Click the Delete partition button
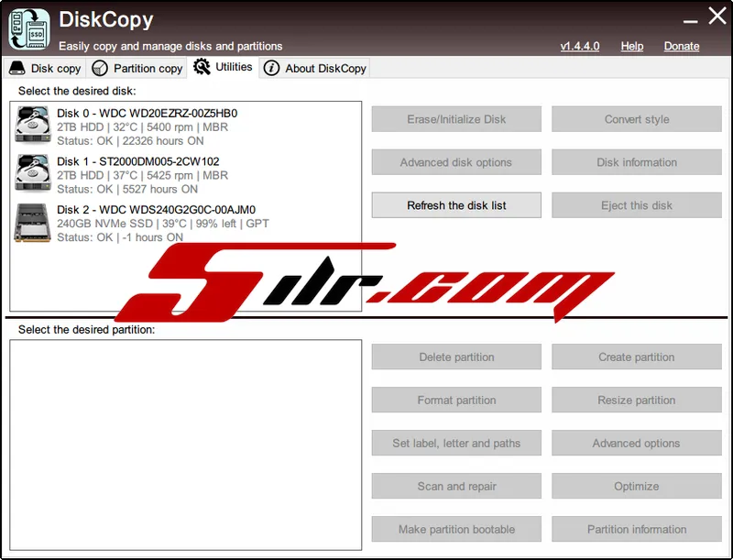Image resolution: width=733 pixels, height=560 pixels. (456, 357)
